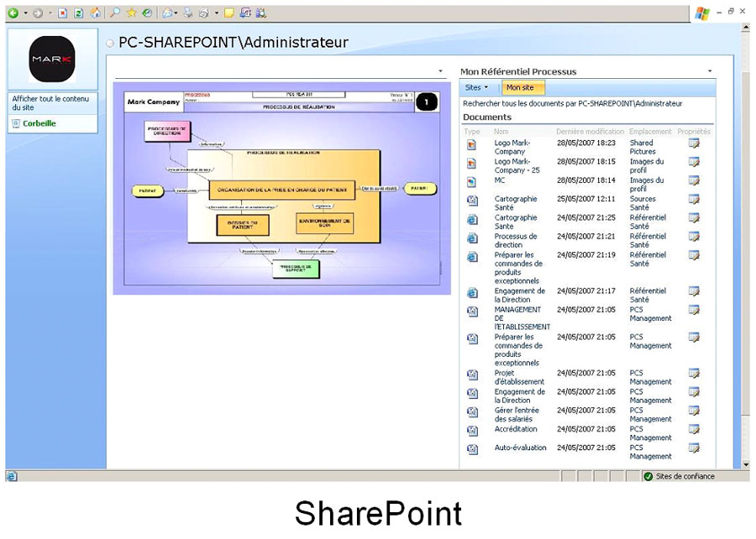Refresh the page using the green arrows icon
This screenshot has width=756, height=539.
point(79,13)
